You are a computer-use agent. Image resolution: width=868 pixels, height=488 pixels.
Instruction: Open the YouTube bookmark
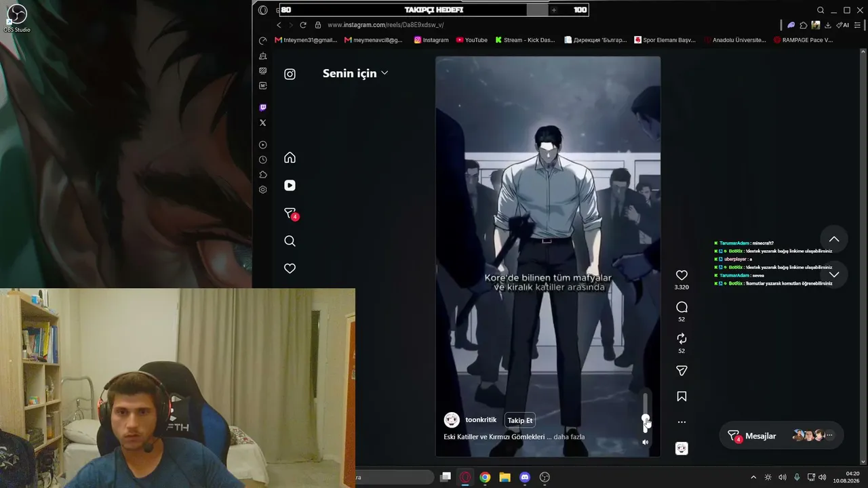pyautogui.click(x=472, y=40)
